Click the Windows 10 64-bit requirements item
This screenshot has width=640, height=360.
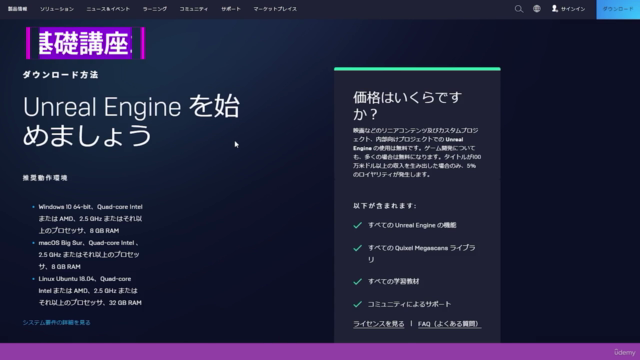90,219
